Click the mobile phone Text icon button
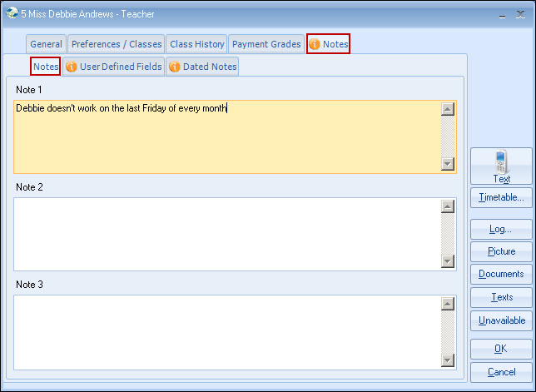The image size is (536, 392). point(501,166)
